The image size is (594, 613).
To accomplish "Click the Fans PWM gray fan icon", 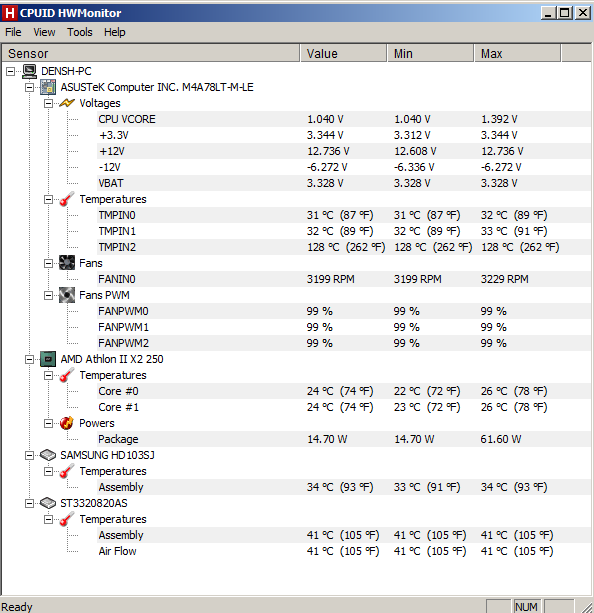I will 67,295.
